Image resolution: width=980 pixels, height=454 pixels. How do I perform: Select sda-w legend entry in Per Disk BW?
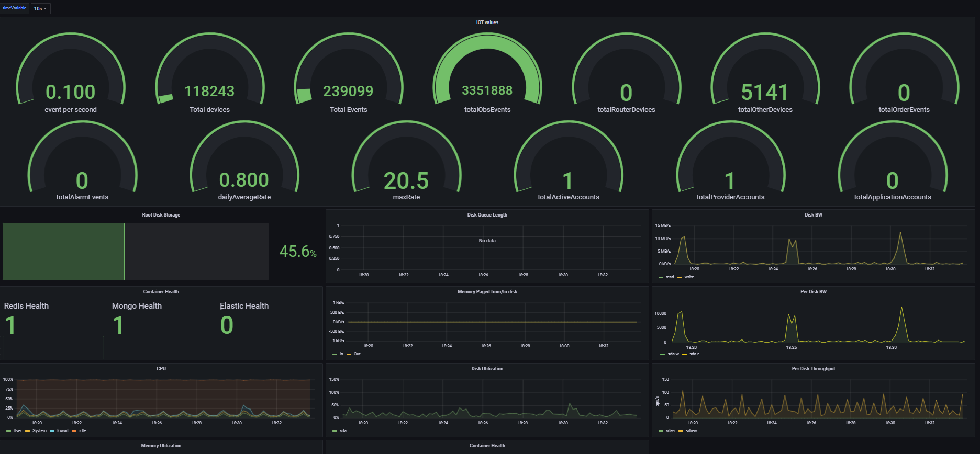673,354
